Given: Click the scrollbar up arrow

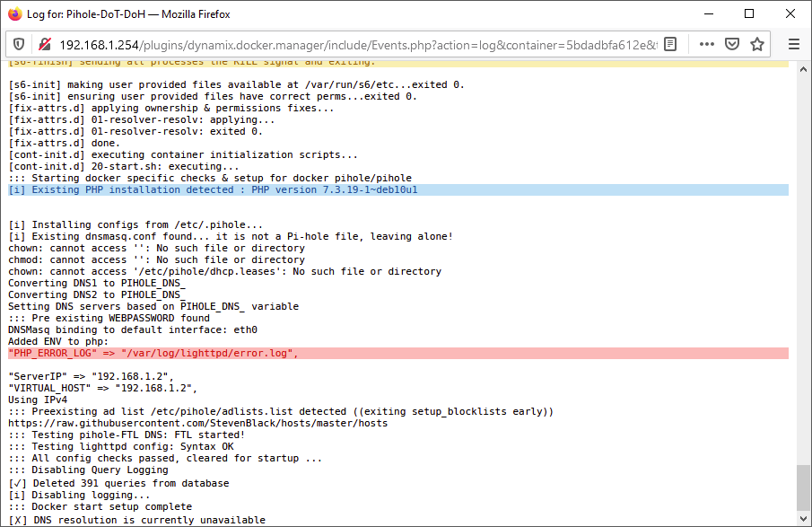Looking at the screenshot, I should tap(803, 69).
